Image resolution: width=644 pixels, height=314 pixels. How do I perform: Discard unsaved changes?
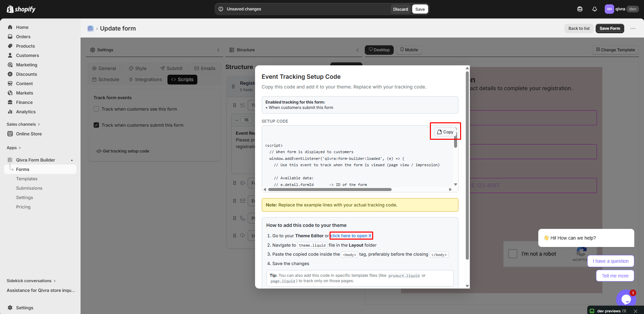point(401,9)
